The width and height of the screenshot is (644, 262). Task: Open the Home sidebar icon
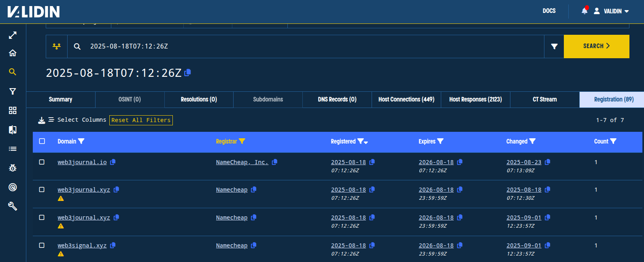click(x=13, y=53)
